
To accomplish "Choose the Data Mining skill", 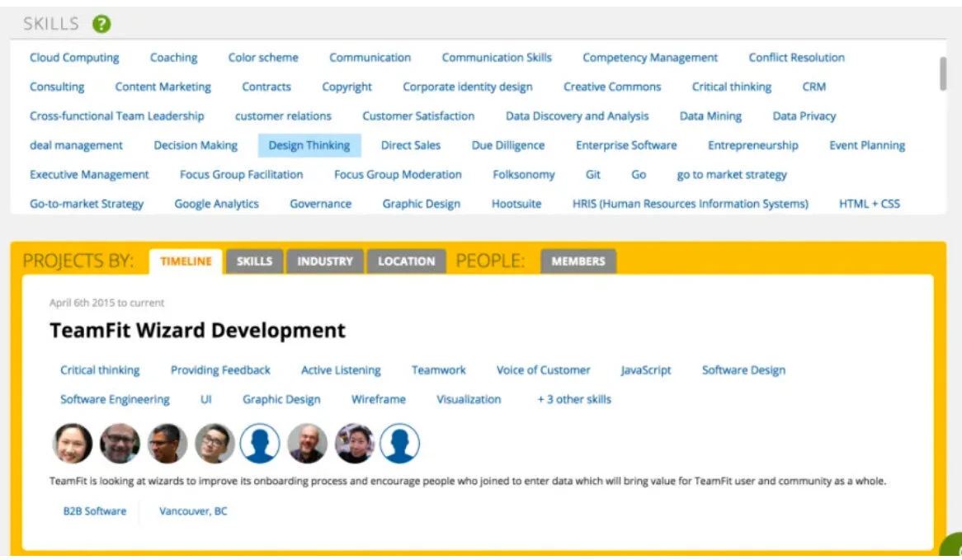I will point(710,116).
